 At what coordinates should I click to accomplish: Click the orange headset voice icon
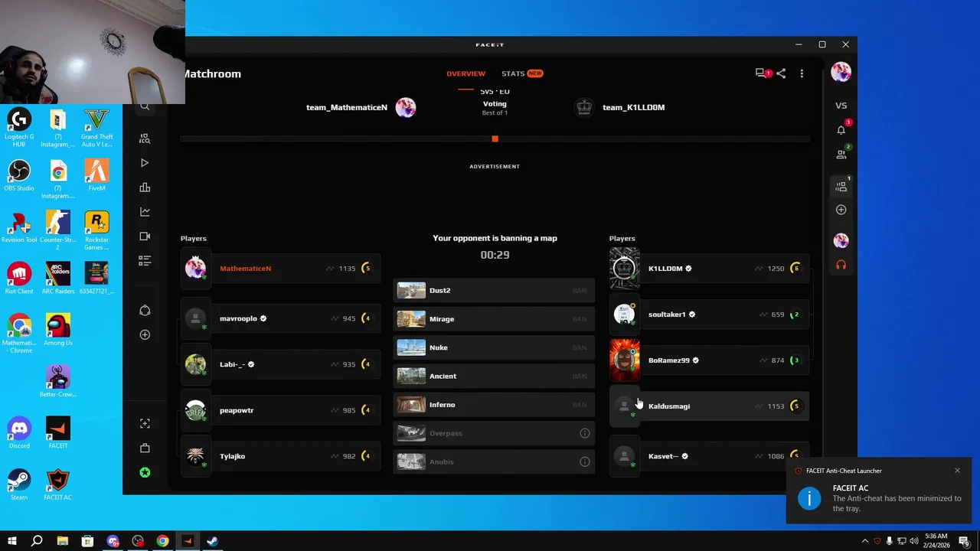[841, 265]
